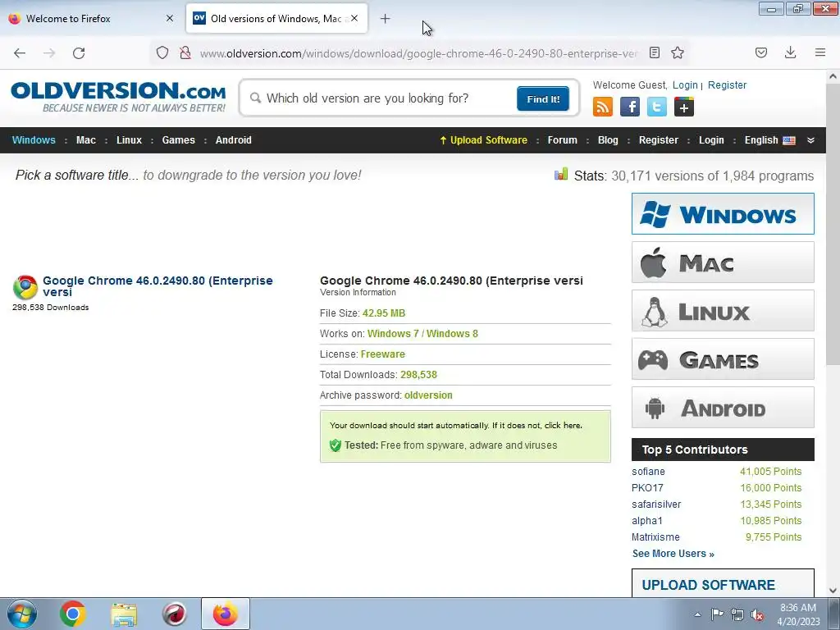
Task: Click the UPLOAD SOFTWARE box
Action: 723,583
